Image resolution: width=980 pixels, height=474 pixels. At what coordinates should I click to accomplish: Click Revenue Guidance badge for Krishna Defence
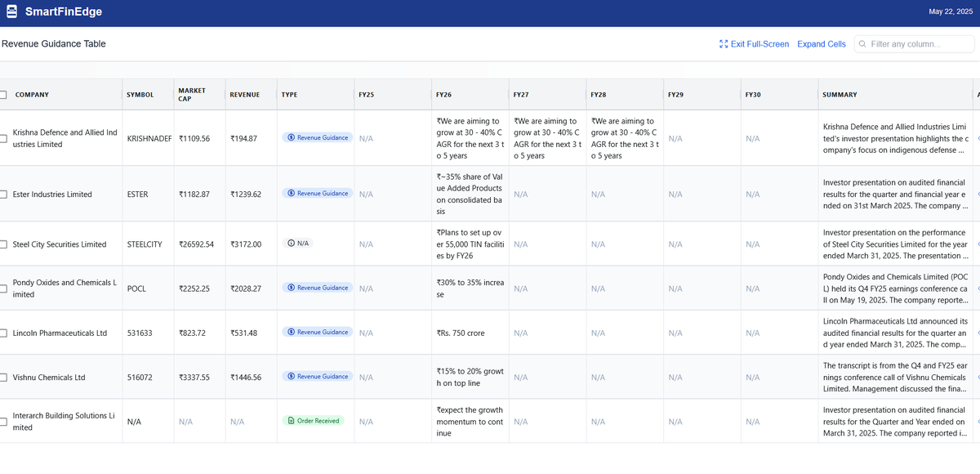pos(318,137)
